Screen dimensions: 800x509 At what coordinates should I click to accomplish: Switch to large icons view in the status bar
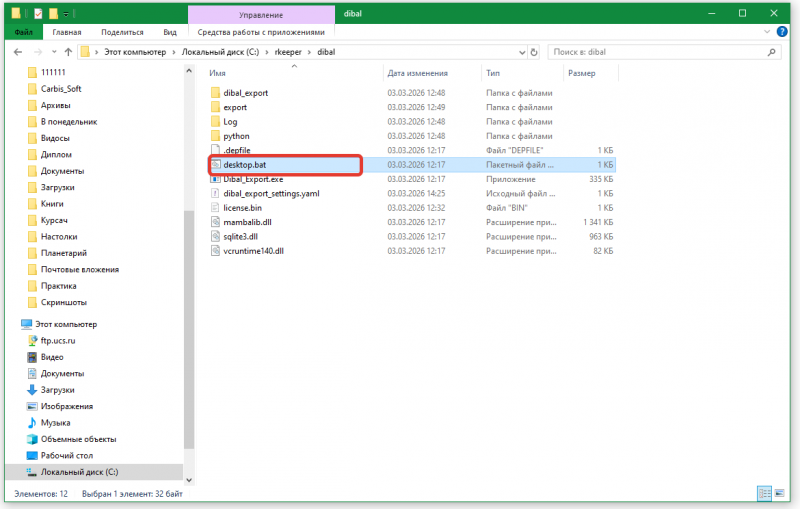[780, 492]
